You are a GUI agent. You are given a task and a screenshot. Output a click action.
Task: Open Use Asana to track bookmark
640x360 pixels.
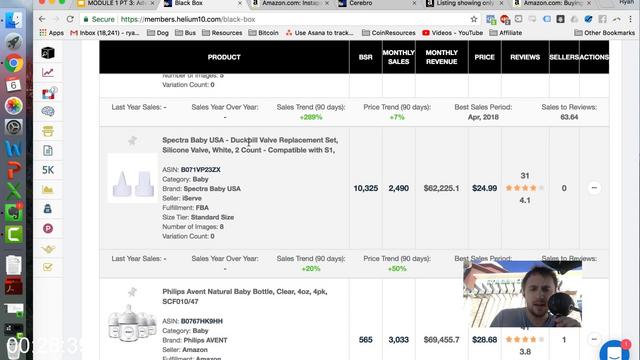tap(320, 33)
